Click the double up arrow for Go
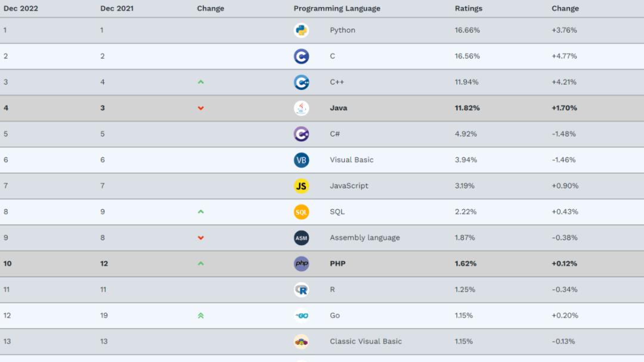644x362 pixels. pos(201,315)
